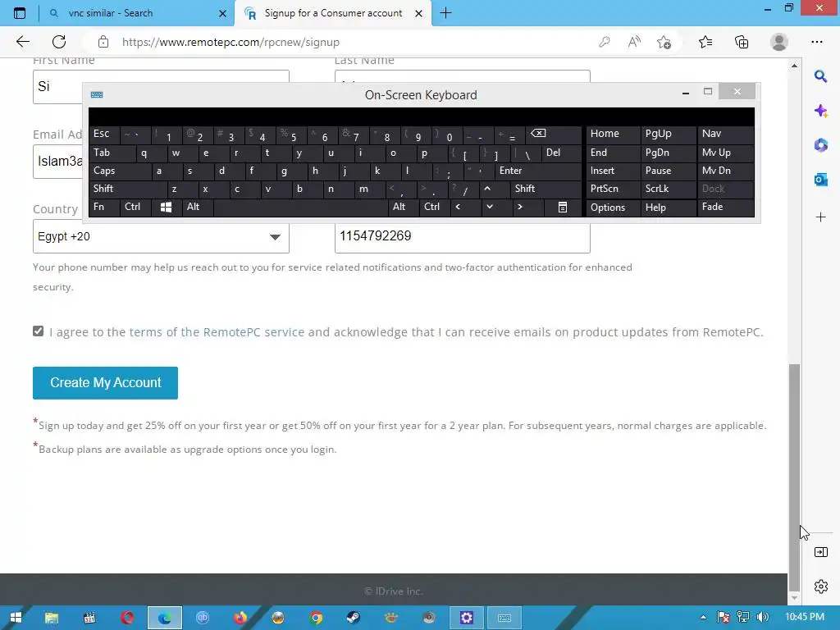
Task: Open the Windows Start menu
Action: tap(16, 618)
